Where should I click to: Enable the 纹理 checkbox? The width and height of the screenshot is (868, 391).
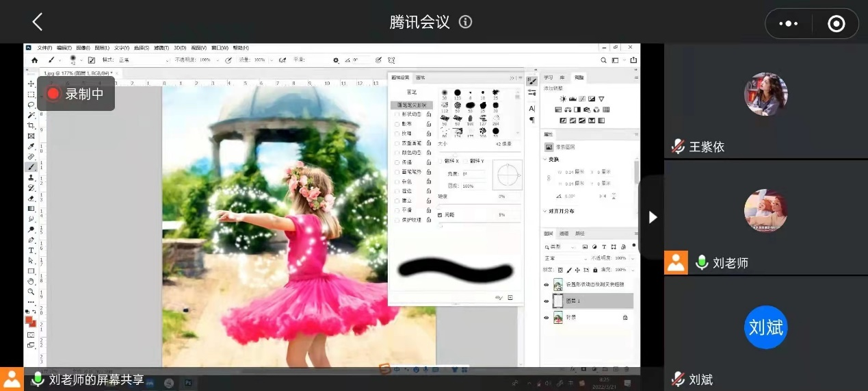(x=397, y=134)
